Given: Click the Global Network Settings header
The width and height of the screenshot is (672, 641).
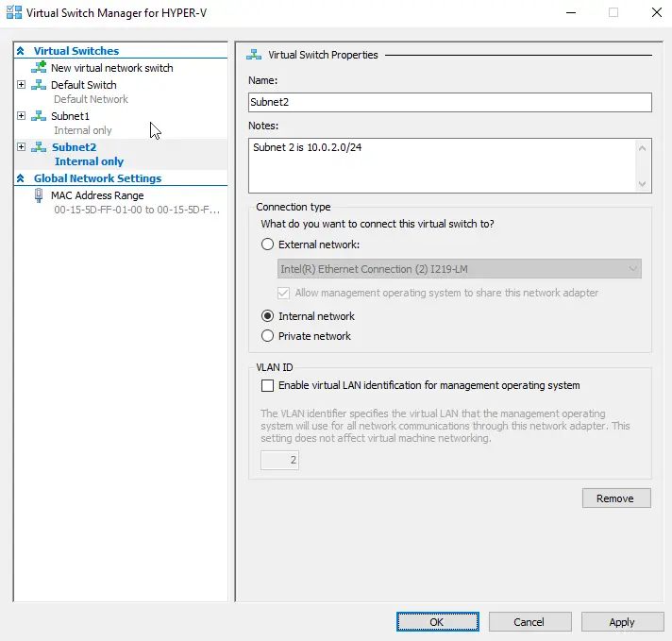Looking at the screenshot, I should coord(98,178).
